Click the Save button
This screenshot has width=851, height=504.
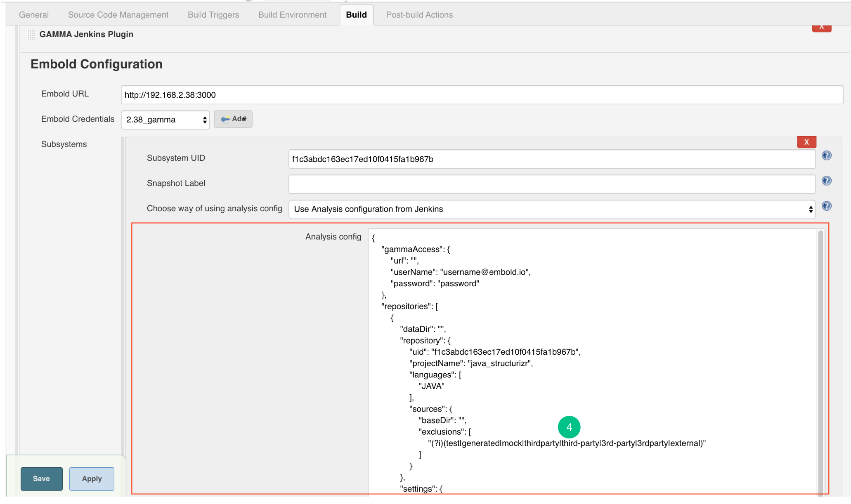tap(42, 479)
